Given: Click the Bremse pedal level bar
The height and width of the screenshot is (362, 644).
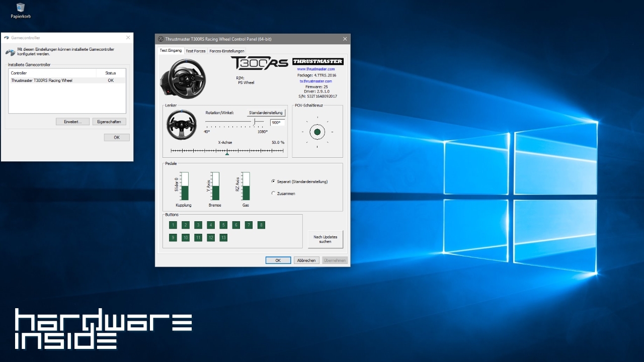Looking at the screenshot, I should 215,186.
